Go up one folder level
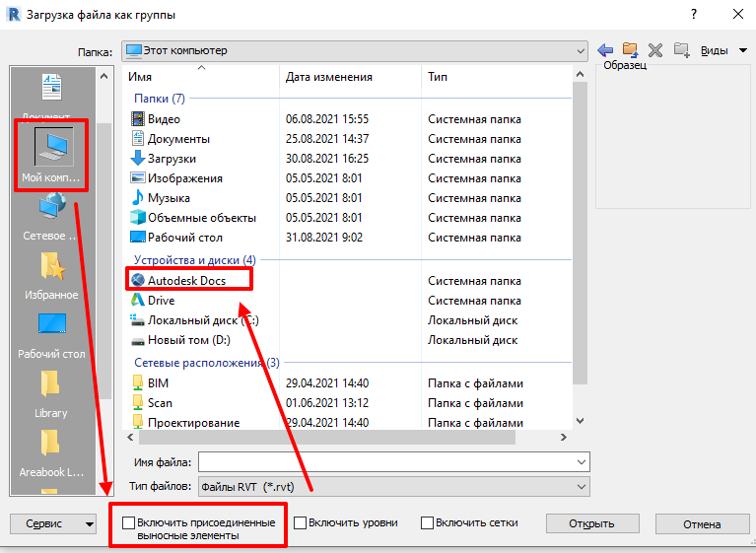This screenshot has width=756, height=553. [630, 50]
